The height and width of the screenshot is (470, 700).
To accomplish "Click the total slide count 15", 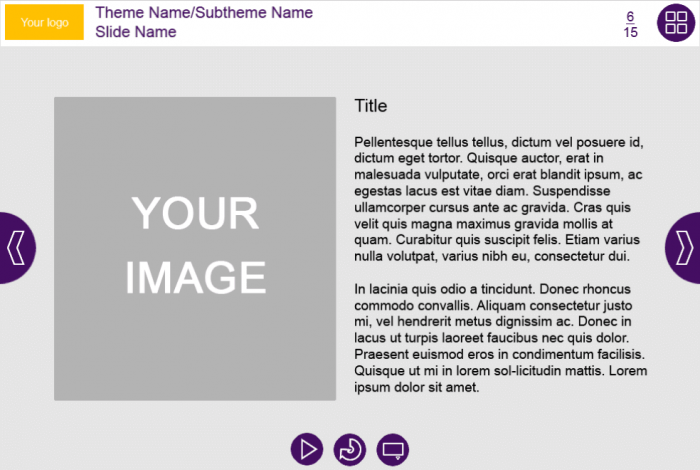I will coord(630,32).
